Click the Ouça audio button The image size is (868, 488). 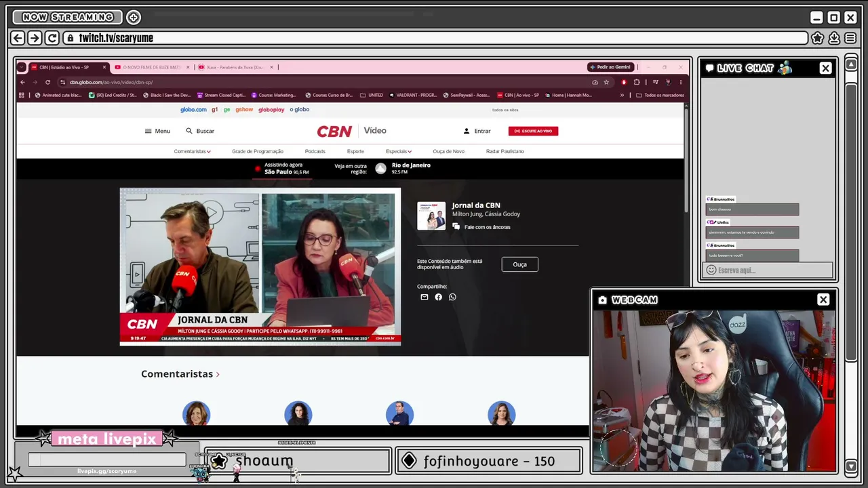coord(520,264)
